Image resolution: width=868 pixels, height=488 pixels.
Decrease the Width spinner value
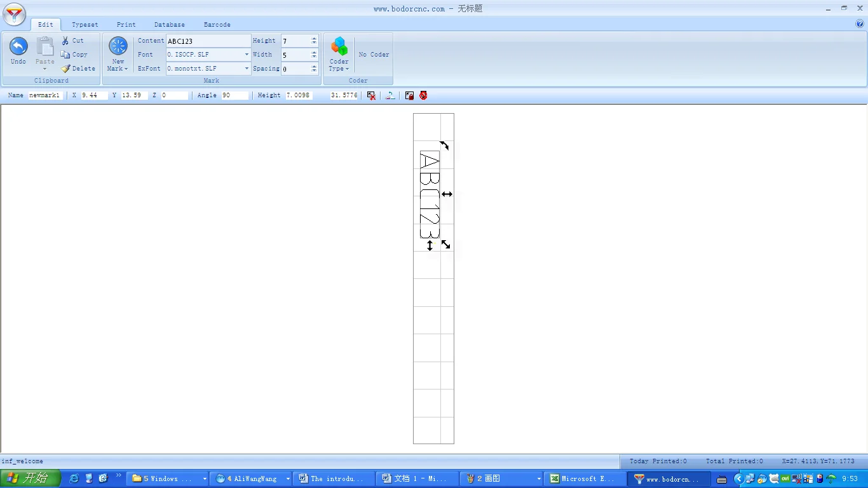pyautogui.click(x=314, y=58)
